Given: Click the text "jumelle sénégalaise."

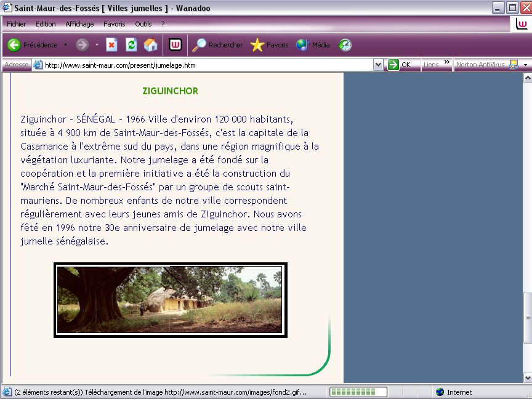Looking at the screenshot, I should click(x=64, y=241).
